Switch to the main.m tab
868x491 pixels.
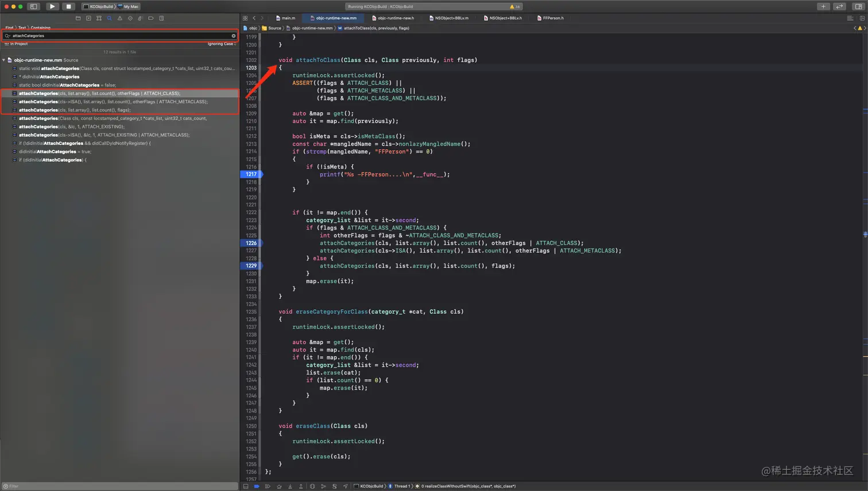(x=285, y=18)
